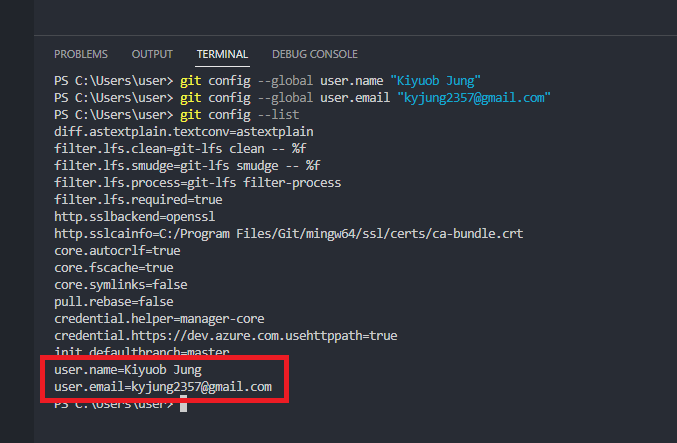Image resolution: width=677 pixels, height=443 pixels.
Task: Click the pull.rebase=false line
Action: tap(114, 302)
